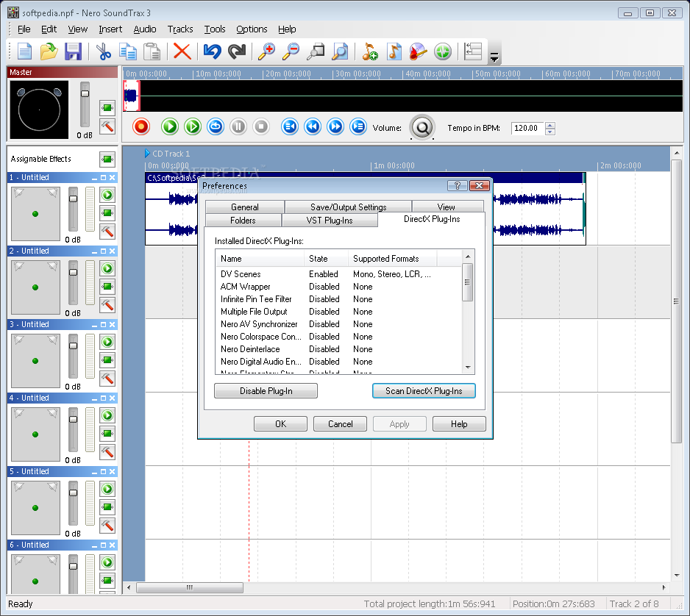The image size is (690, 616).
Task: Copy using the toolbar copy icon
Action: point(128,52)
